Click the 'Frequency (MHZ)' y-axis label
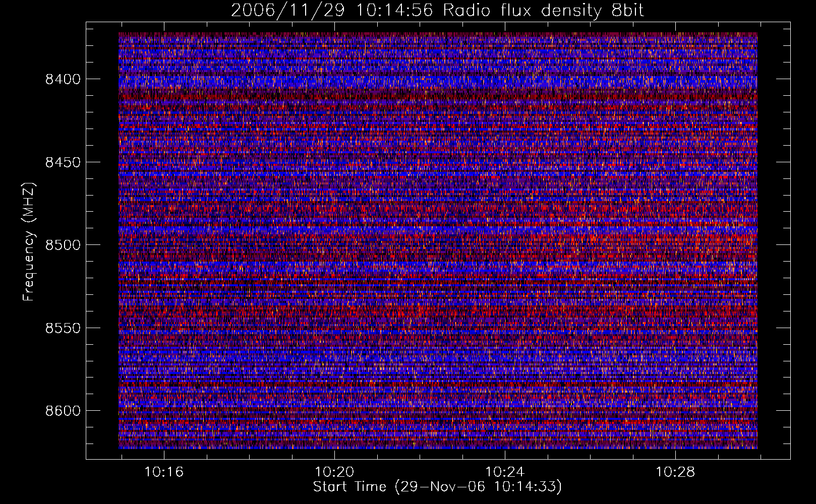Image resolution: width=816 pixels, height=504 pixels. click(29, 242)
